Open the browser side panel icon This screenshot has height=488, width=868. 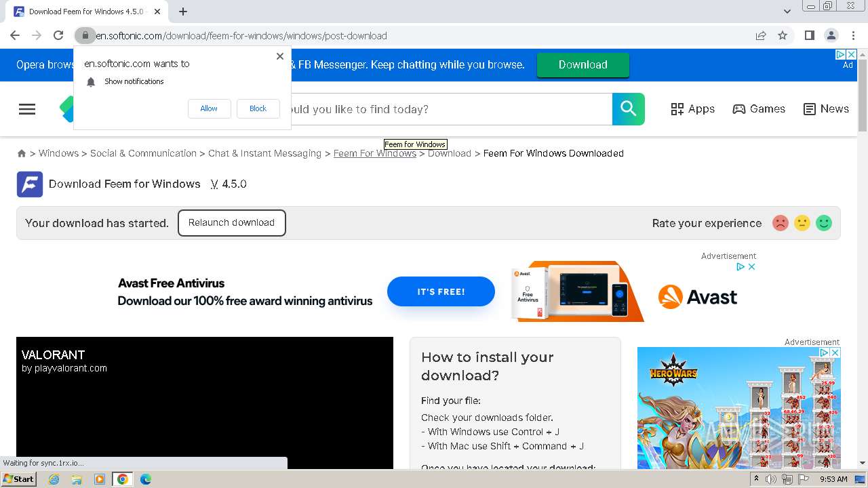tap(810, 35)
